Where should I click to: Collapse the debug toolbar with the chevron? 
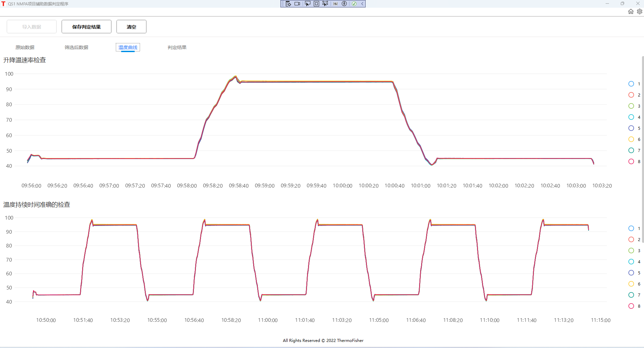click(x=362, y=4)
